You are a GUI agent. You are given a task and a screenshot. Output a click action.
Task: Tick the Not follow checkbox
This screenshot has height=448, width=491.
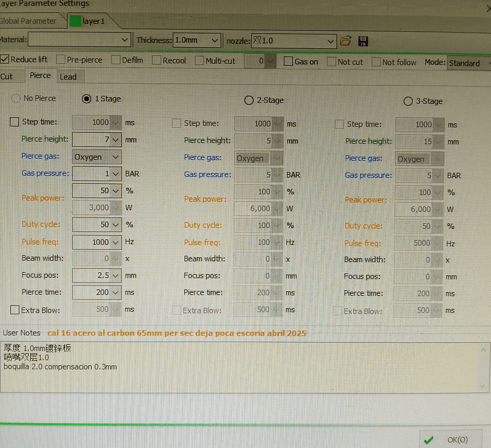(376, 62)
